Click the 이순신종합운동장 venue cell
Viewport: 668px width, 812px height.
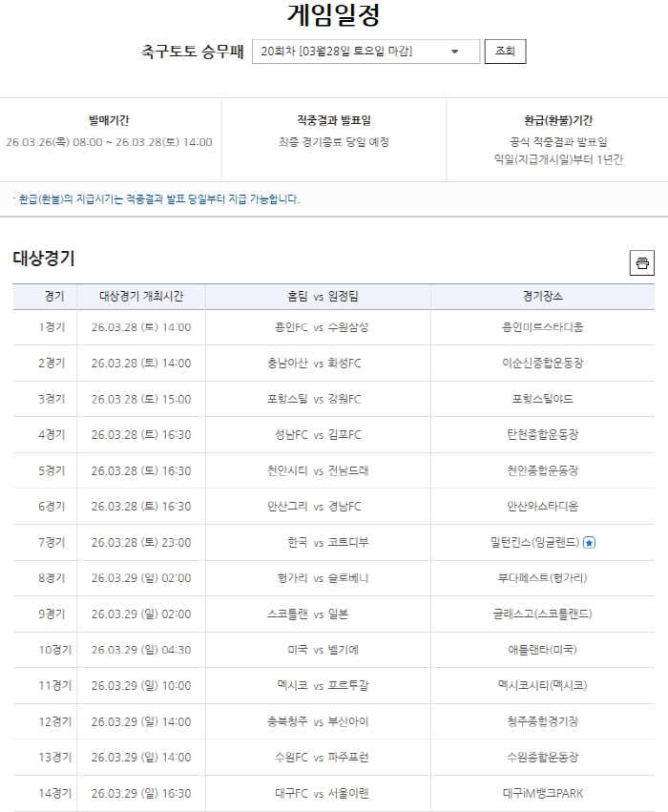pyautogui.click(x=543, y=363)
